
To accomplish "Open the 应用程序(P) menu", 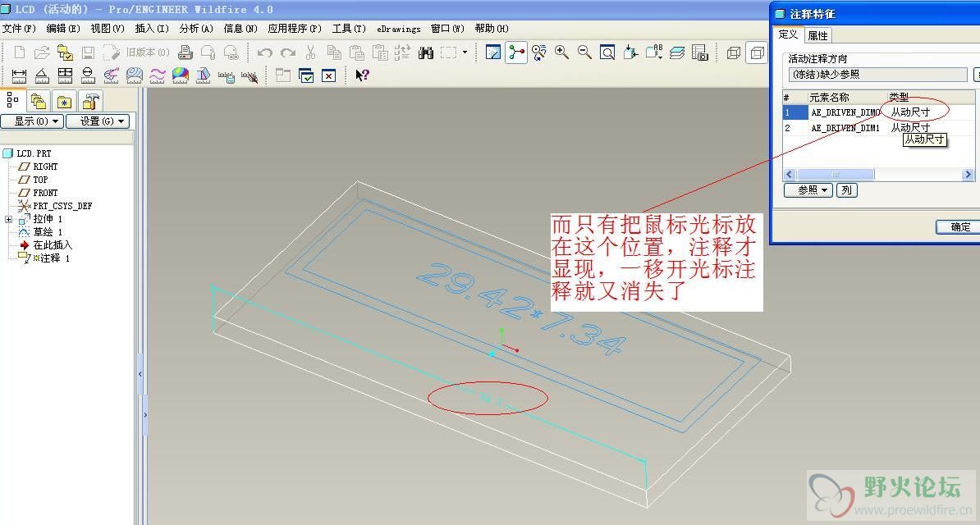I will 295,29.
